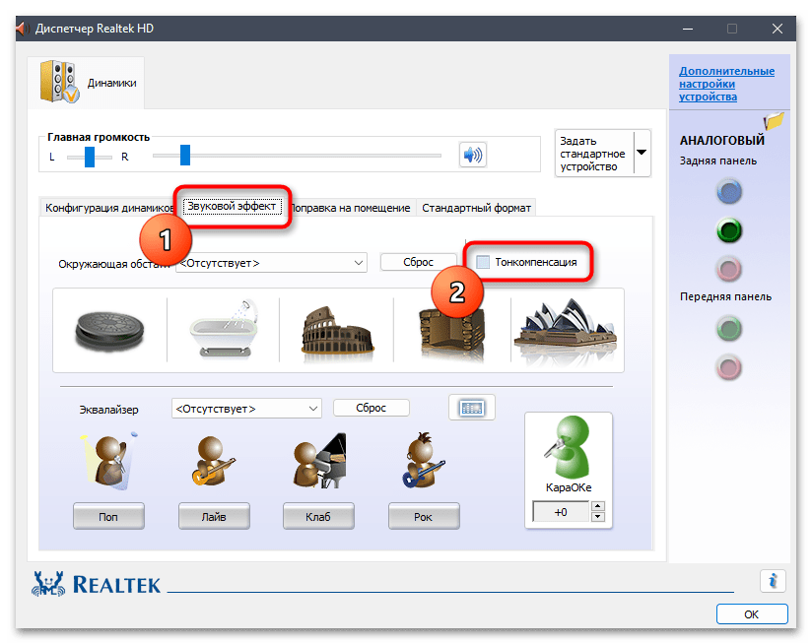Image resolution: width=812 pixels, height=644 pixels.
Task: Open the graphic equalizer grid icon
Action: [472, 408]
